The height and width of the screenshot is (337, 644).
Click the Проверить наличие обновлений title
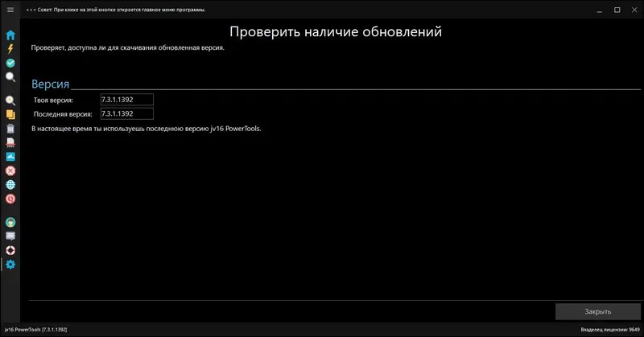pyautogui.click(x=336, y=31)
